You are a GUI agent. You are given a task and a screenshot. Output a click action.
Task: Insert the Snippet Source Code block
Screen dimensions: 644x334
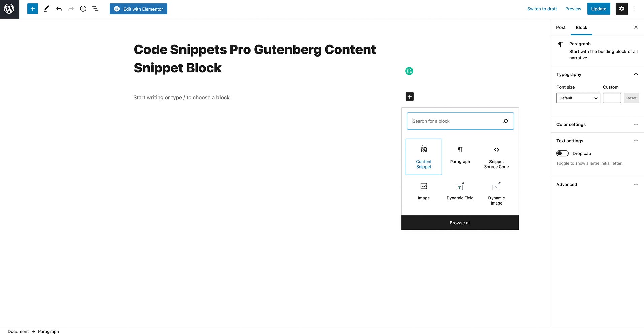(x=496, y=157)
